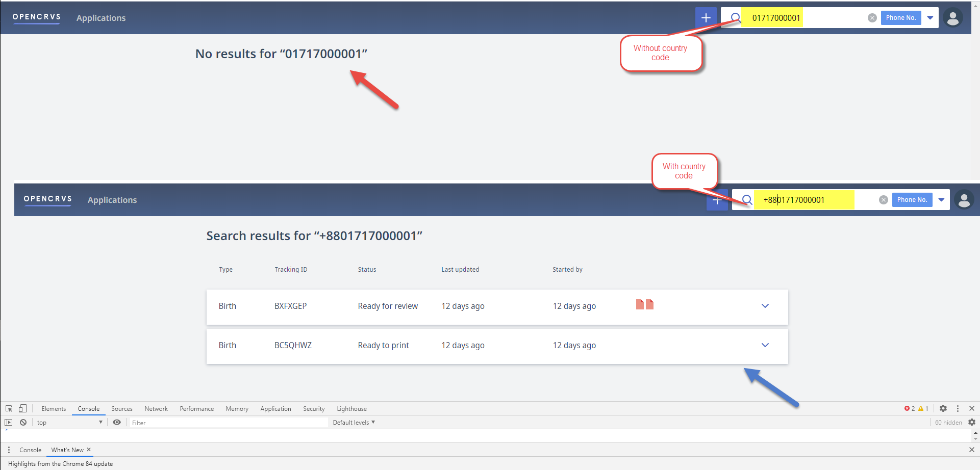Click the yellow warning count indicator
This screenshot has height=470, width=980.
tap(923, 408)
